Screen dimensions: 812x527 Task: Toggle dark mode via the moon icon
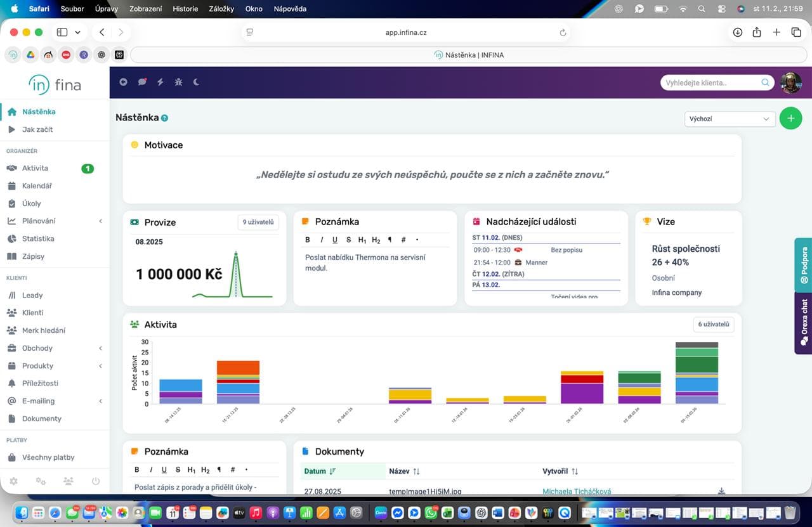[x=195, y=82]
